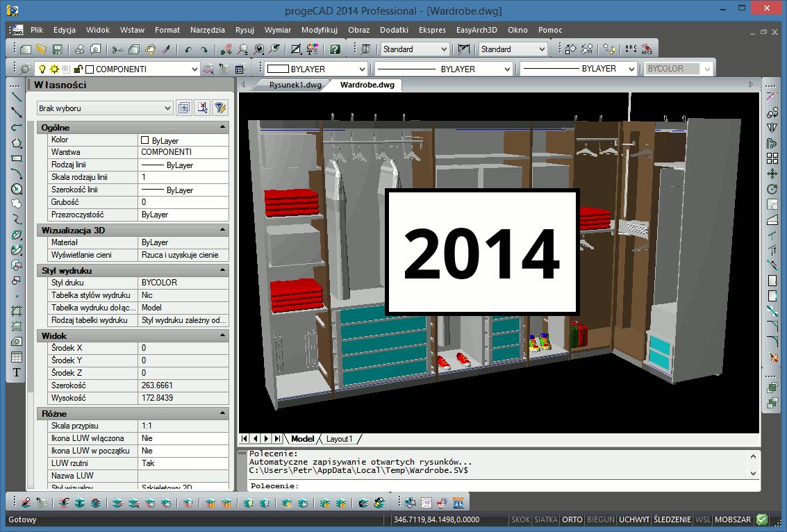Click the Rotate tool in Modify toolbar
Image resolution: width=787 pixels, height=532 pixels.
click(772, 189)
